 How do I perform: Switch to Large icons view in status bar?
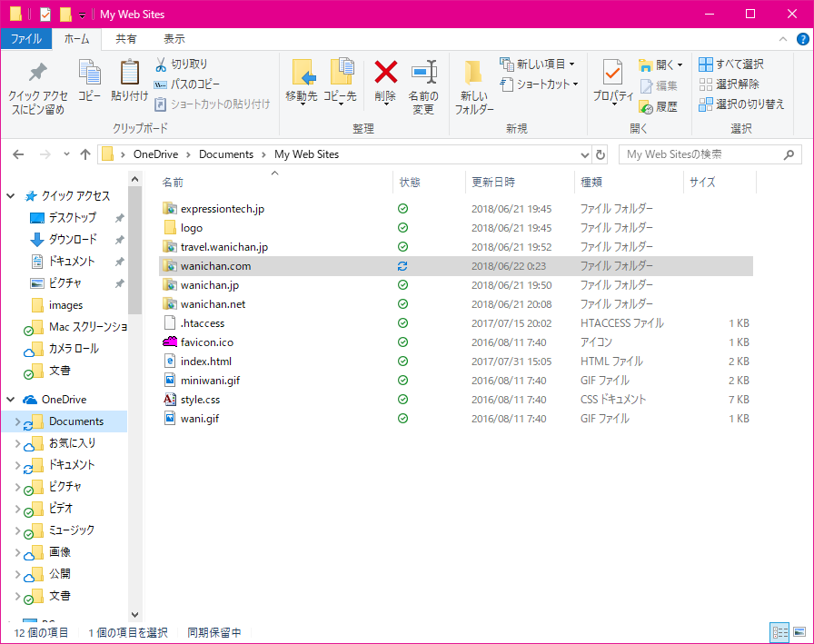point(799,632)
